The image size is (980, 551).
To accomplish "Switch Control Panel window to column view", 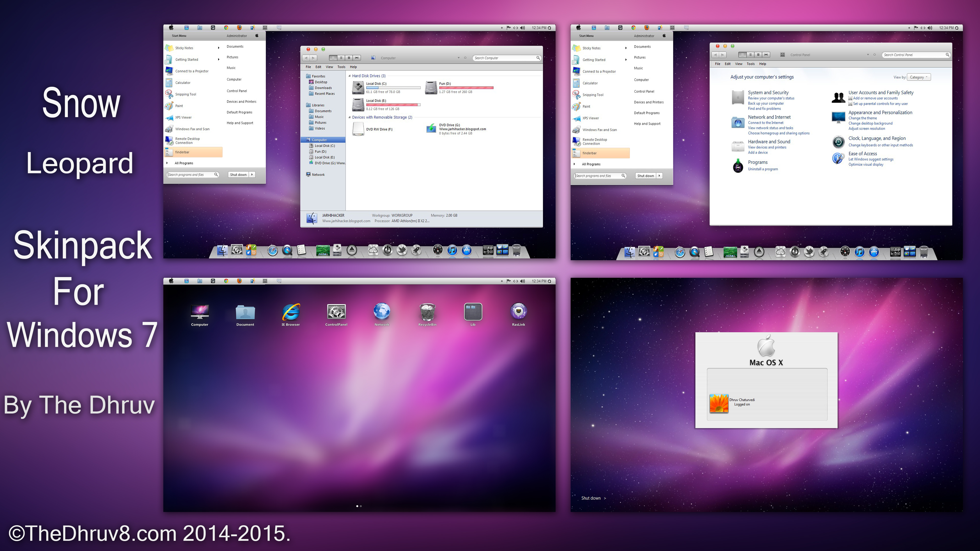I will tap(758, 55).
